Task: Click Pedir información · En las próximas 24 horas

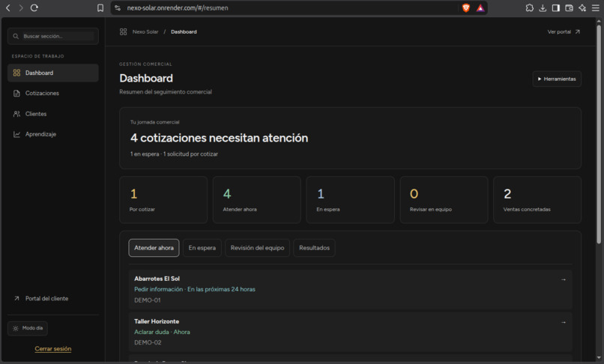Action: [195, 289]
